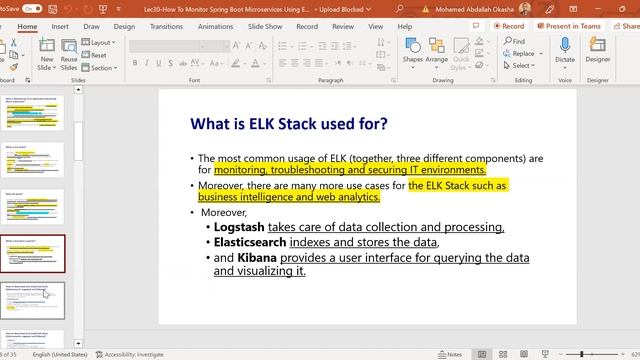Click Find in Editing group
Image resolution: width=640 pixels, height=360 pixels.
coord(514,41)
